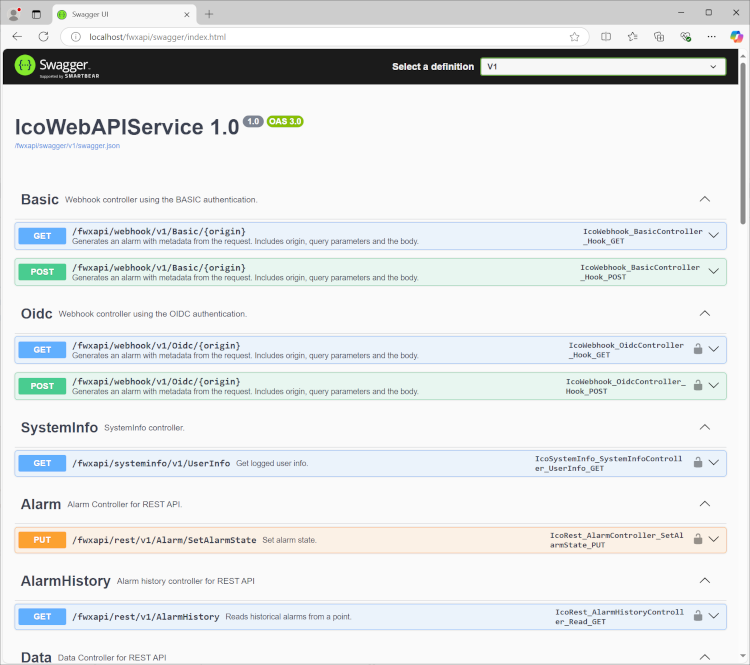The height and width of the screenshot is (665, 750).
Task: Expand the UserInfo GET endpoint chevron
Action: (714, 462)
